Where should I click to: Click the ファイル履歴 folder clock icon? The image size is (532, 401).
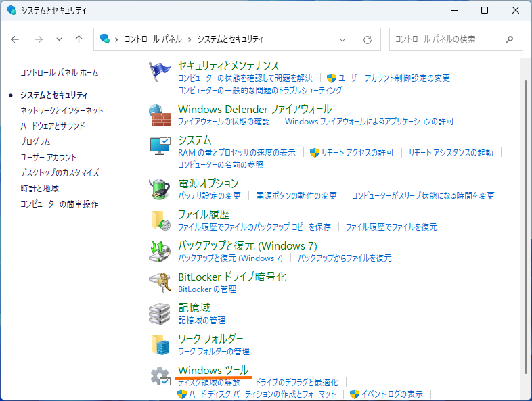[160, 220]
